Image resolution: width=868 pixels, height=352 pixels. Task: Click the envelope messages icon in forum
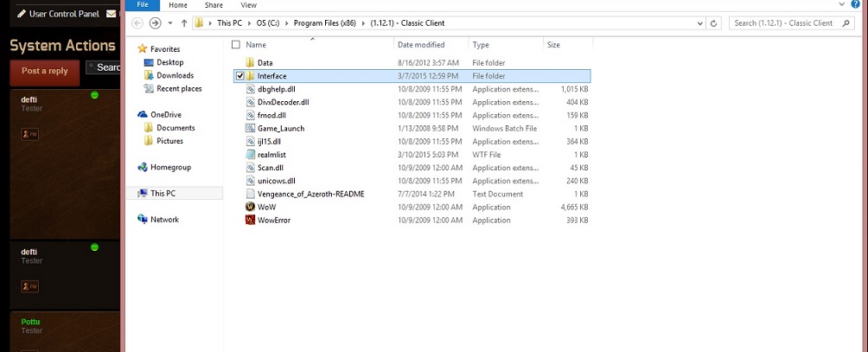pos(112,13)
